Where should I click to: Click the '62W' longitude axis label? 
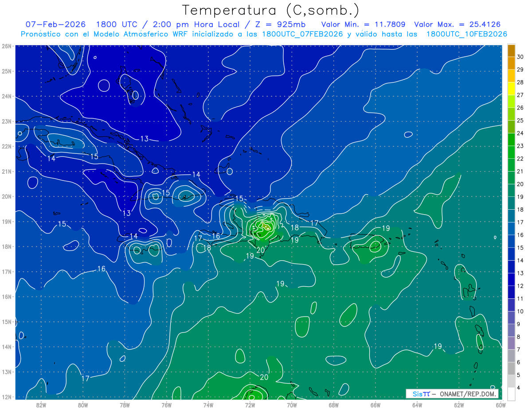(x=459, y=404)
